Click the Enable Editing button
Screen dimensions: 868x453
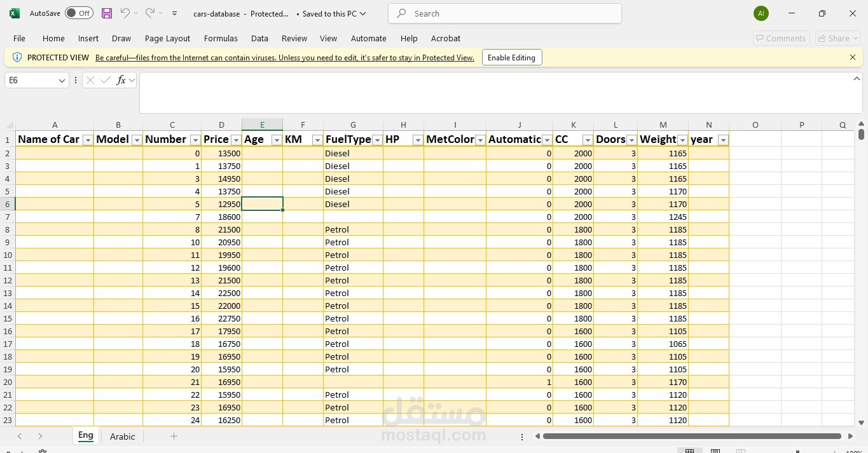(x=511, y=57)
